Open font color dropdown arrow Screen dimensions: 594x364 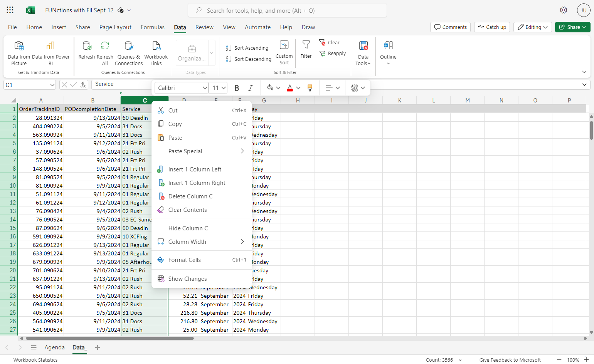298,88
